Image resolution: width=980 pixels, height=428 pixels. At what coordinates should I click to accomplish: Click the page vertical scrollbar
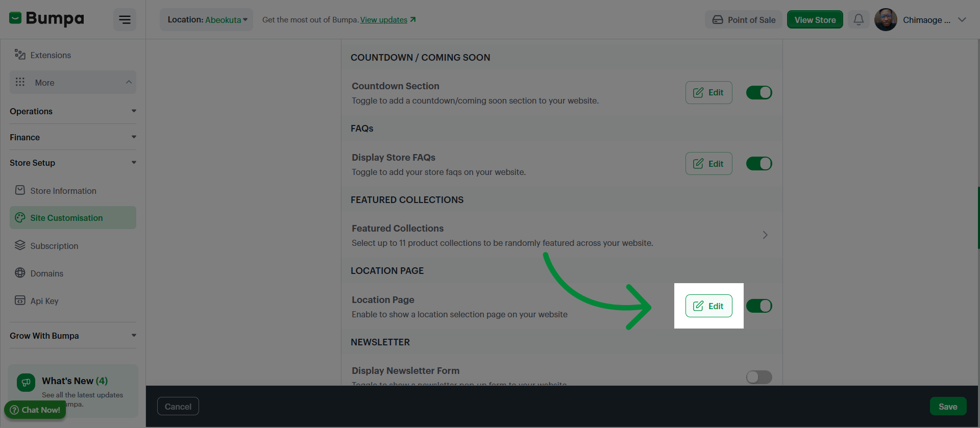[x=978, y=218]
